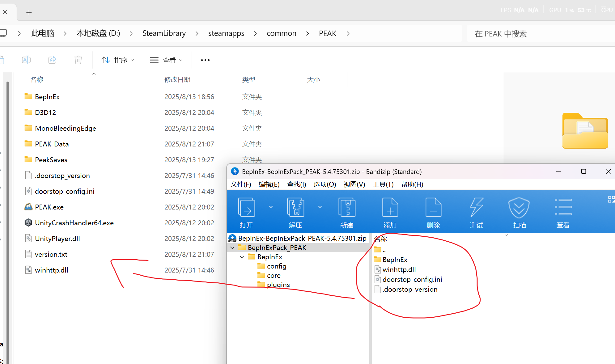This screenshot has width=615, height=364.
Task: Open the View (视图) menu in Bandizip
Action: (354, 184)
